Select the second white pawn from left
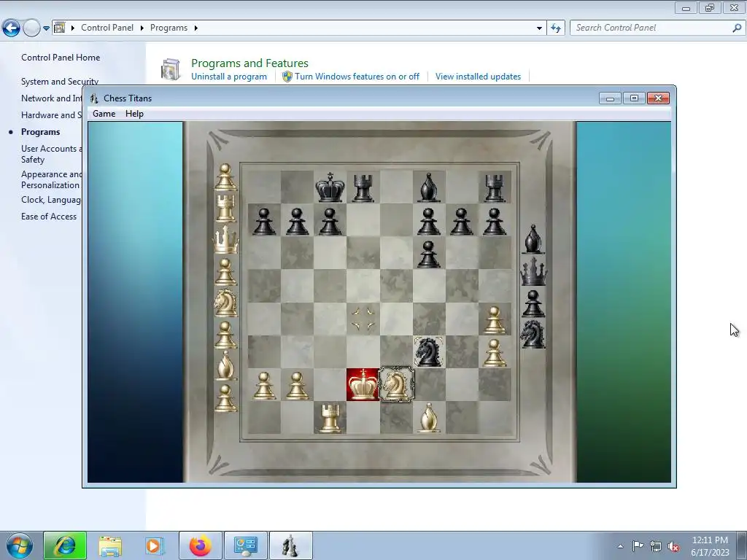 point(297,385)
